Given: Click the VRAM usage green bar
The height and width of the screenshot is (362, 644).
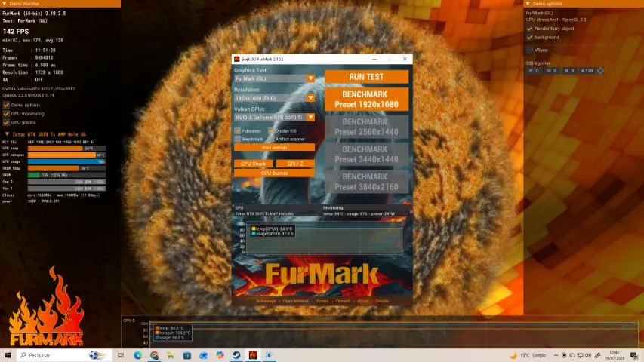Looking at the screenshot, I should (66, 175).
